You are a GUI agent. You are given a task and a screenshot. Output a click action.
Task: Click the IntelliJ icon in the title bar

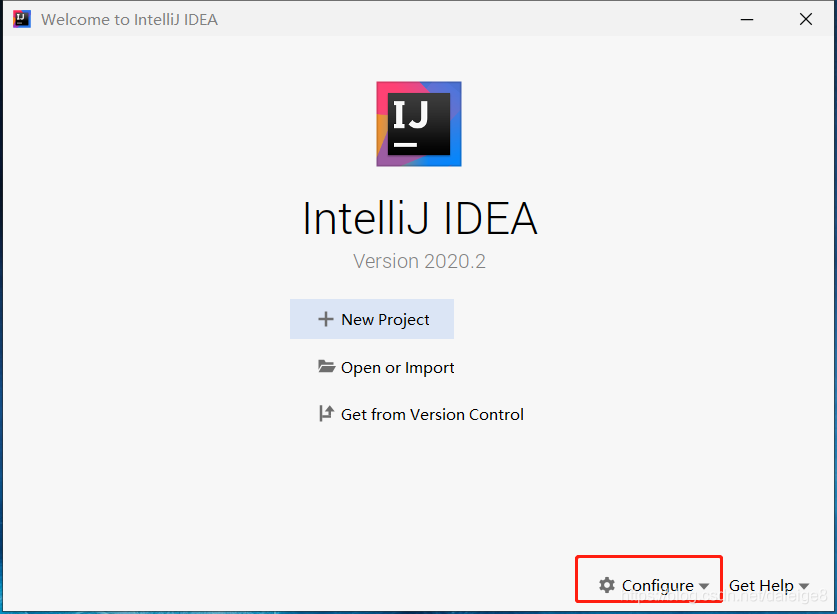tap(20, 18)
